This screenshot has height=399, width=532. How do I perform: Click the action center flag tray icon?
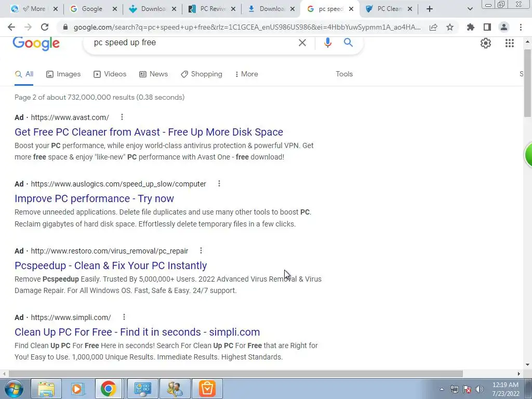pyautogui.click(x=467, y=389)
